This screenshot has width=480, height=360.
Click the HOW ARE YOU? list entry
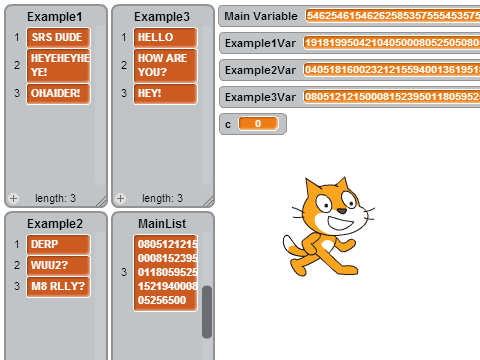click(x=165, y=65)
